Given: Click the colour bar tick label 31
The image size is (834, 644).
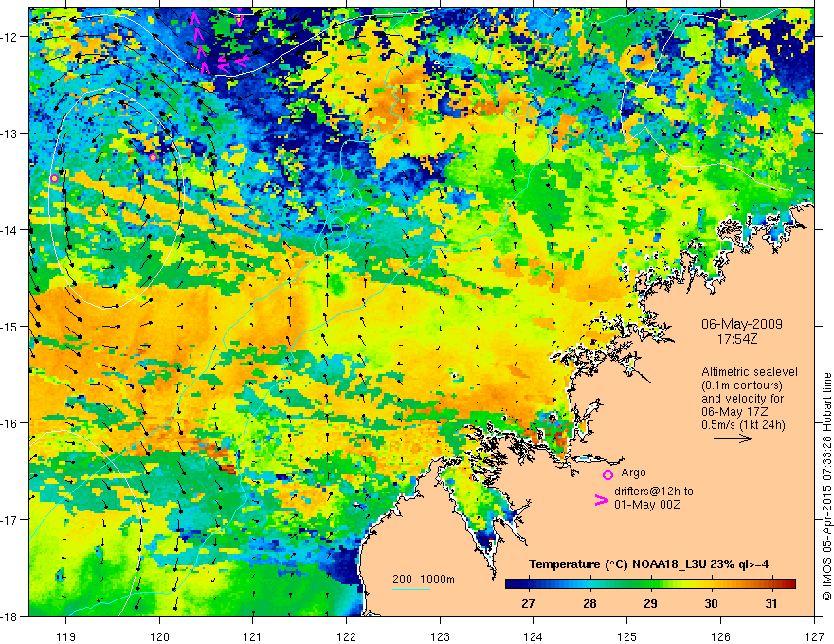Looking at the screenshot, I should [x=771, y=603].
